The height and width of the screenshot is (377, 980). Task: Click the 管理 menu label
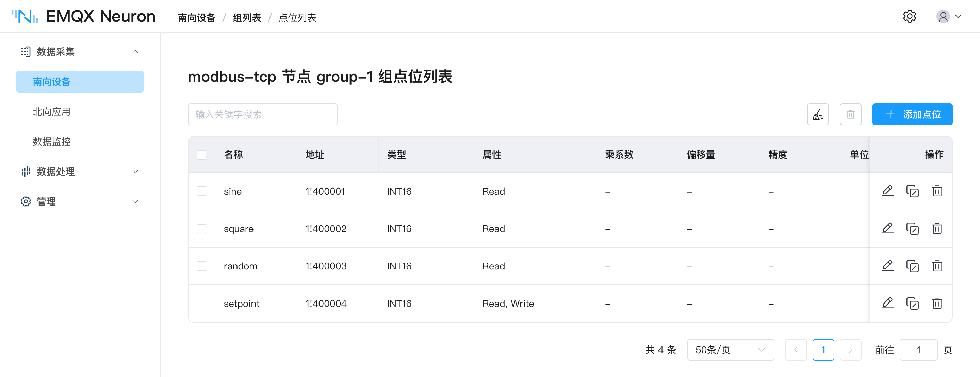point(46,202)
